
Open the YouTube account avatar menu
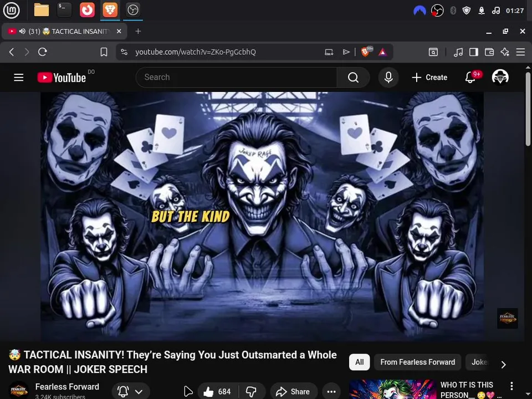(x=500, y=78)
